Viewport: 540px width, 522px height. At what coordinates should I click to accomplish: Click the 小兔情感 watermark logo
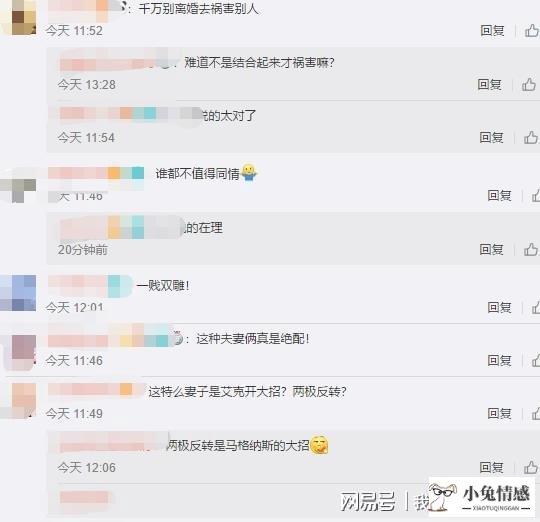click(x=481, y=497)
